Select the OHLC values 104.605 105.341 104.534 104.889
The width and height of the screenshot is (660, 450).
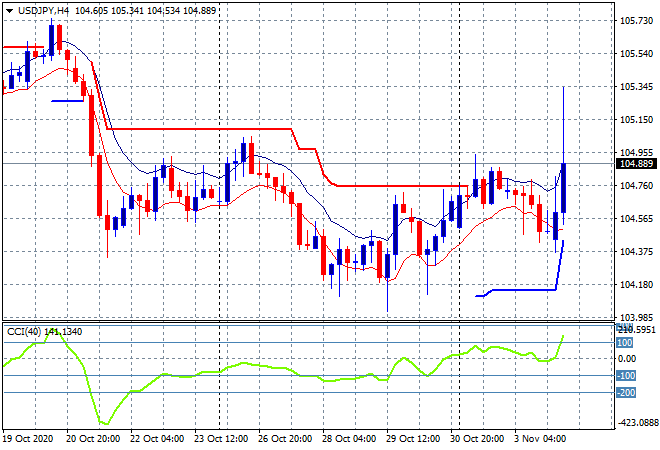pos(146,11)
